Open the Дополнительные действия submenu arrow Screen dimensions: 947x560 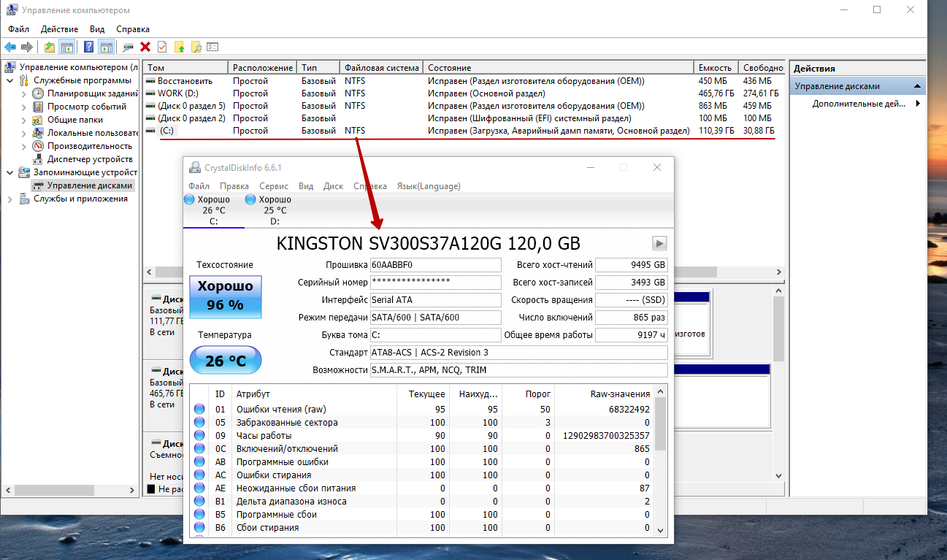coord(918,104)
